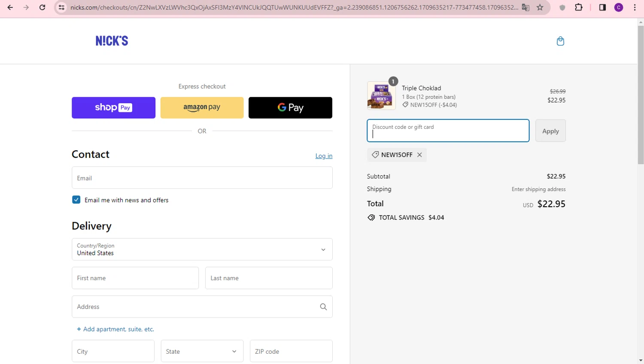Open the Chrome three-dot menu
The image size is (644, 364).
[x=635, y=7]
